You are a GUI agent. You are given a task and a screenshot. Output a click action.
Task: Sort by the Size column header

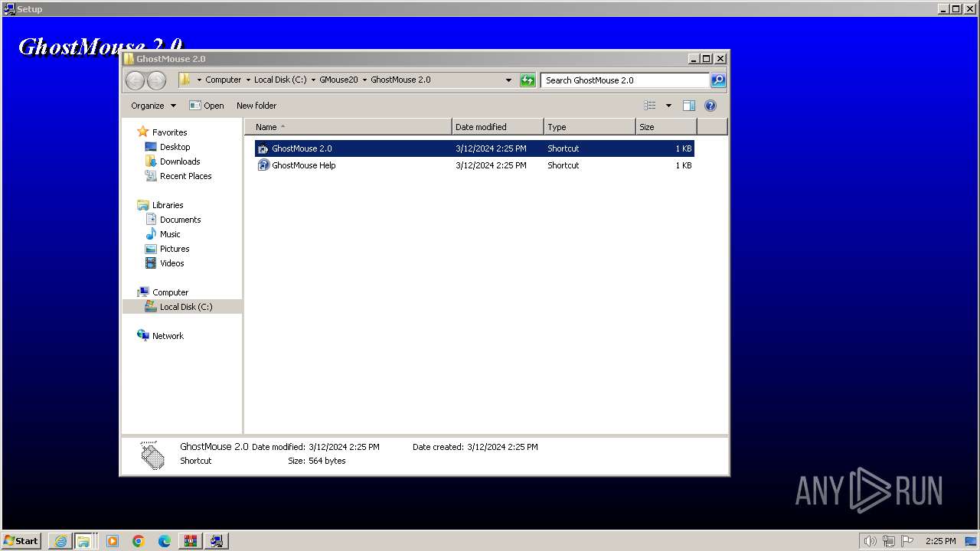pyautogui.click(x=666, y=127)
